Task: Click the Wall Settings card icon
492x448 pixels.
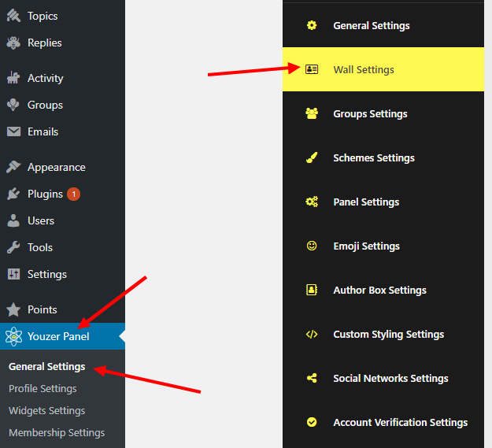Action: 312,69
